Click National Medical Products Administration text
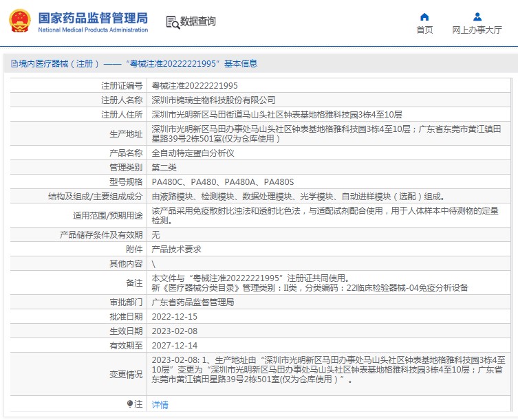This screenshot has height=420, width=518. pos(93,30)
